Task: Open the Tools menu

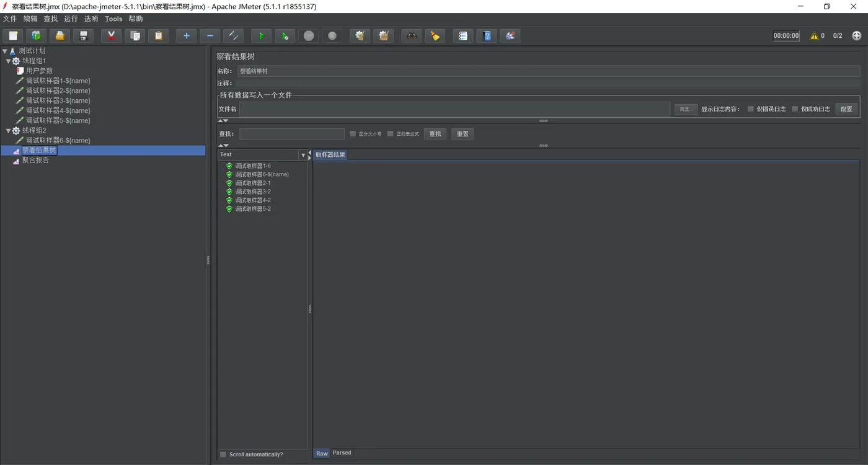Action: 113,19
